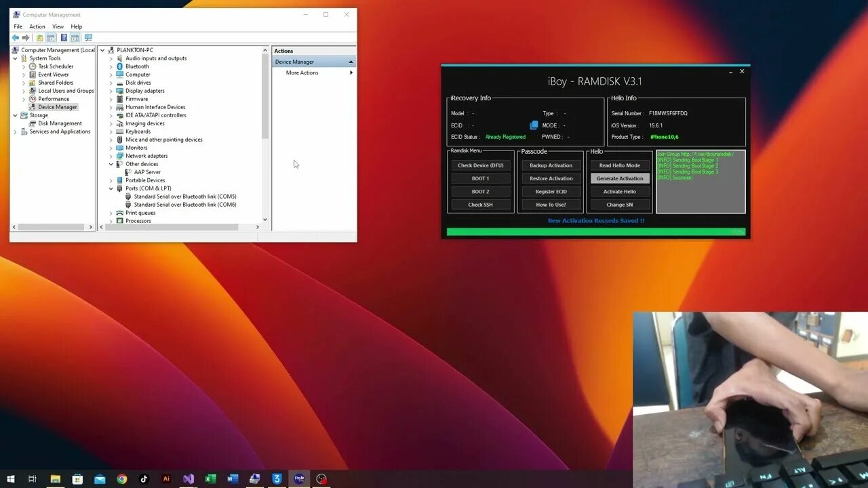Screen dimensions: 868x488
Task: Open the 3uTools taskbar icon
Action: pos(277,479)
